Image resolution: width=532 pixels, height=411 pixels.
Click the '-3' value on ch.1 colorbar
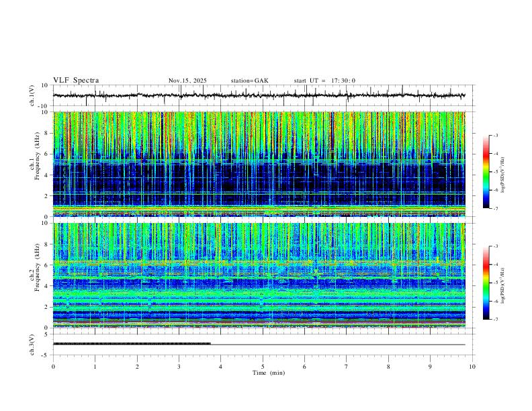point(495,135)
